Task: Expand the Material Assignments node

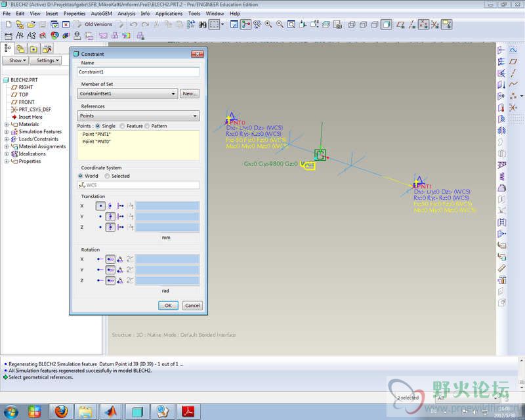Action: (7, 146)
